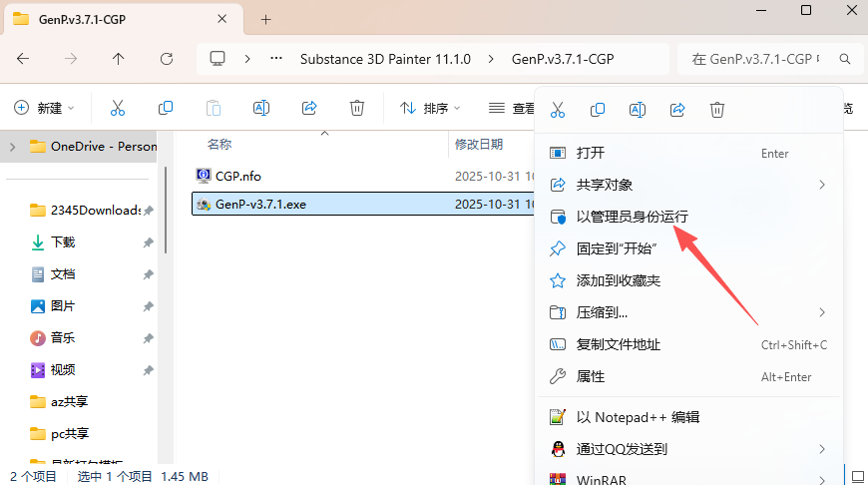Image resolution: width=868 pixels, height=485 pixels.
Task: Click the chevron after the This PC icon in the address bar
Action: click(247, 59)
